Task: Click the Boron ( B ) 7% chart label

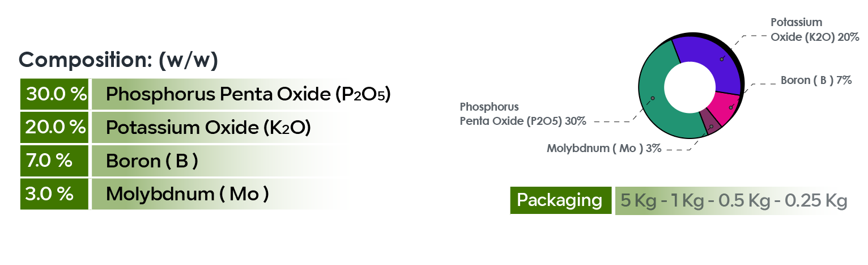Action: tap(816, 81)
